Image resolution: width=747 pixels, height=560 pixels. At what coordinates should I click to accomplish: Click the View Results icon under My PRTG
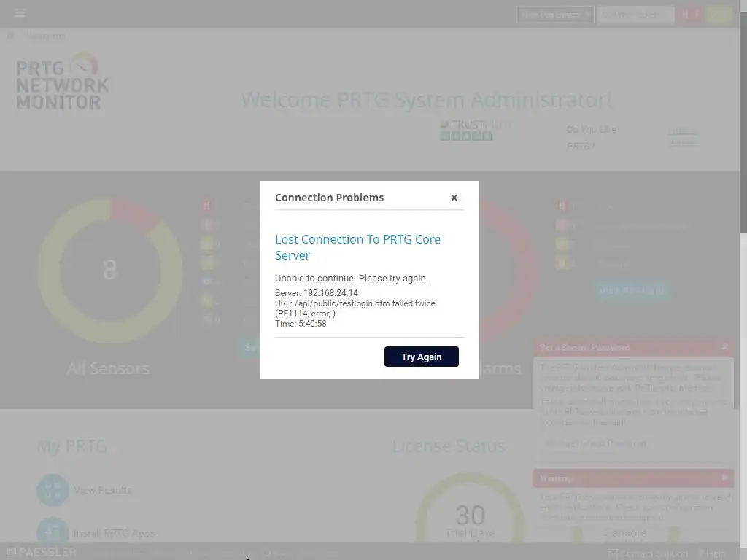53,490
